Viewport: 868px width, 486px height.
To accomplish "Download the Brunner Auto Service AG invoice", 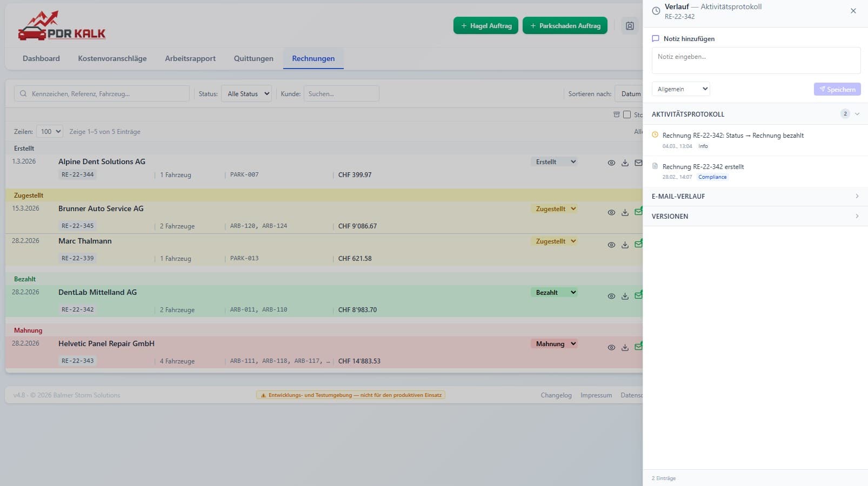I will point(625,213).
